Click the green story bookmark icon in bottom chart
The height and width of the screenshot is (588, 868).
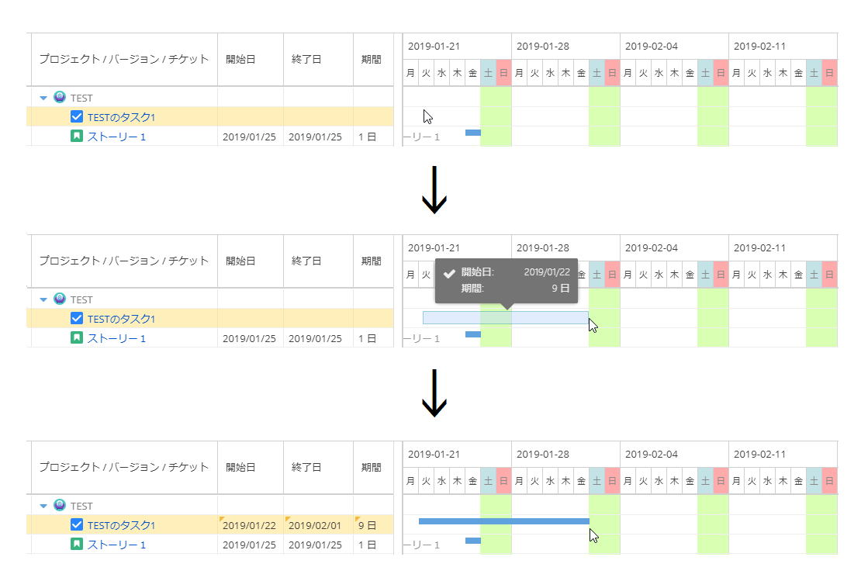coord(77,545)
